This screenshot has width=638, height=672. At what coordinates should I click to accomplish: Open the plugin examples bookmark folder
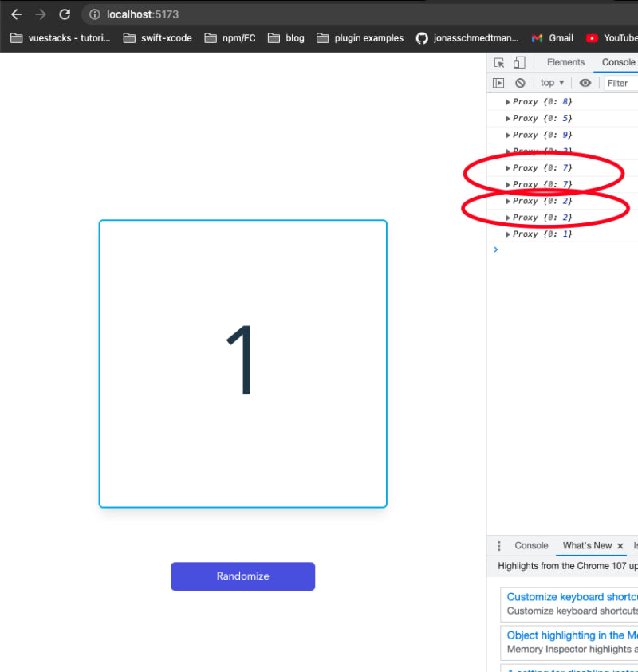click(x=360, y=38)
